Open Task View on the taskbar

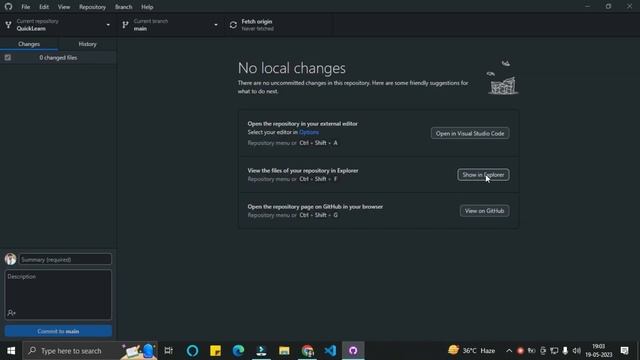click(169, 351)
